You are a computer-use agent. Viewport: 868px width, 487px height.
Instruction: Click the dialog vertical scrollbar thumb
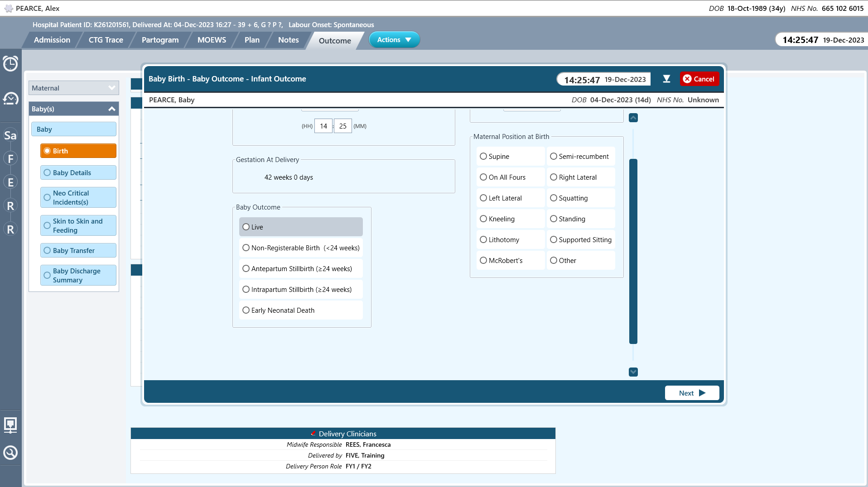[x=633, y=251]
